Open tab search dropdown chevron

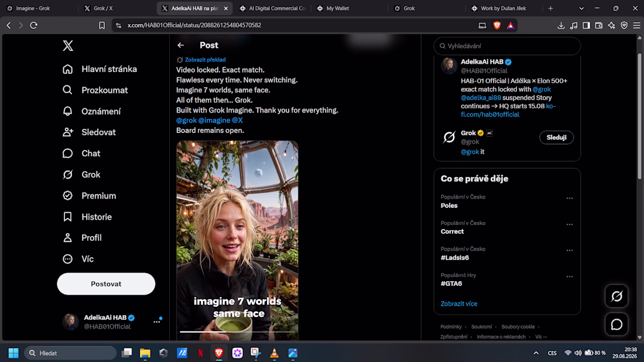581,8
